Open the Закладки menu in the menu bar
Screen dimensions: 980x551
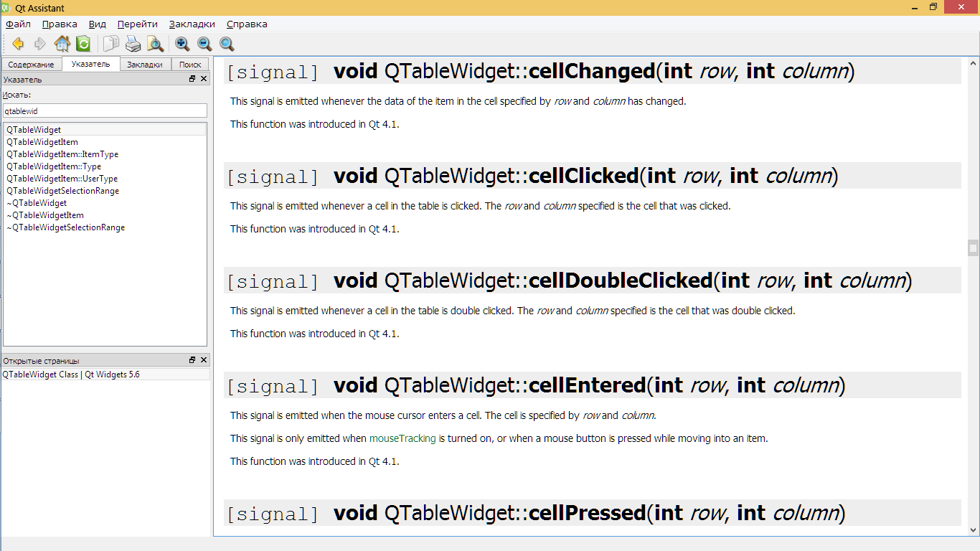coord(192,24)
